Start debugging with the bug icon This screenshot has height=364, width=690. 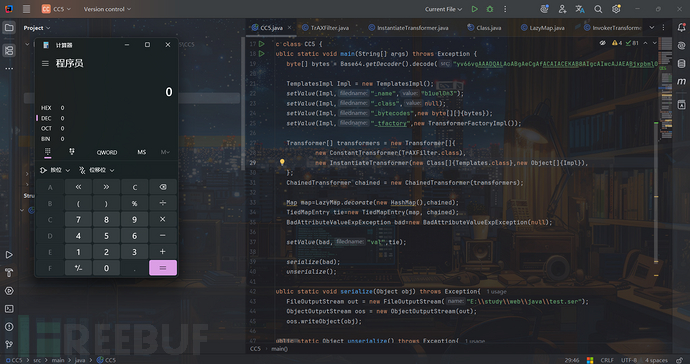[x=490, y=9]
